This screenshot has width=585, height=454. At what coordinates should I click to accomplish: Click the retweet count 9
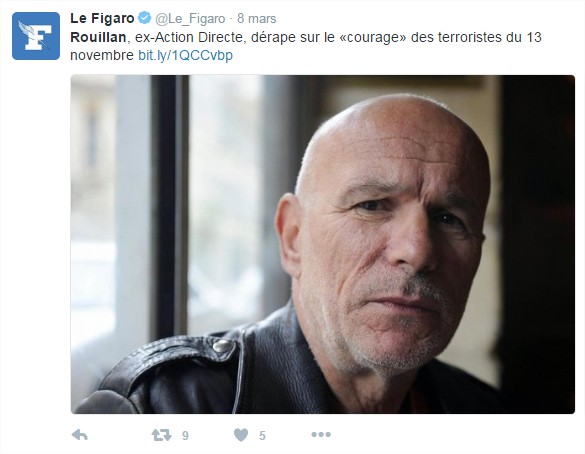tap(185, 435)
